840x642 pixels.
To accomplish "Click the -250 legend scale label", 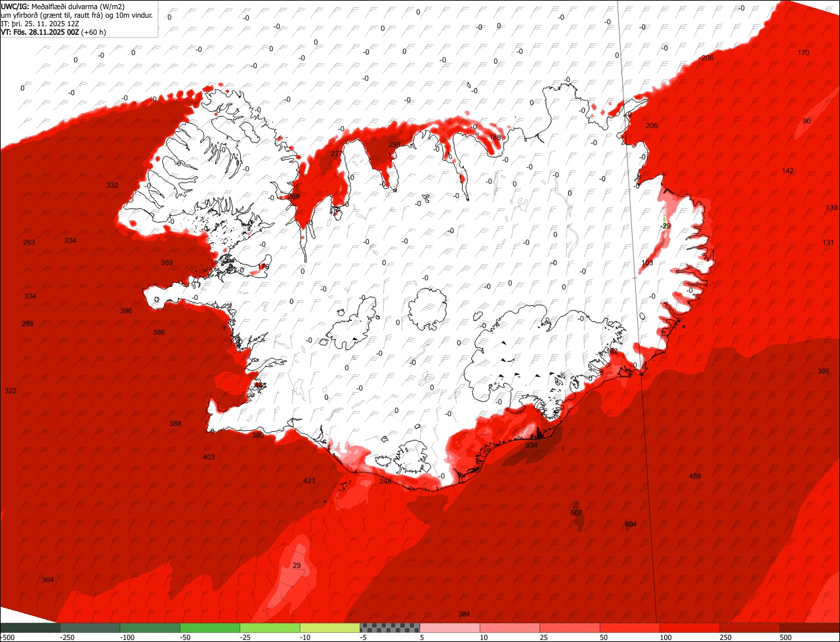I will [x=66, y=637].
